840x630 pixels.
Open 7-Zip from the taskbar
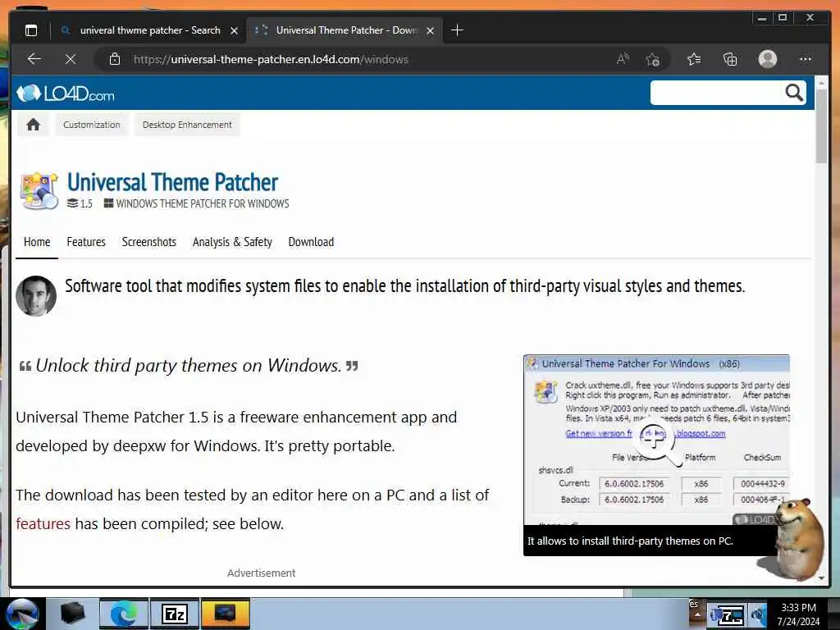point(175,614)
